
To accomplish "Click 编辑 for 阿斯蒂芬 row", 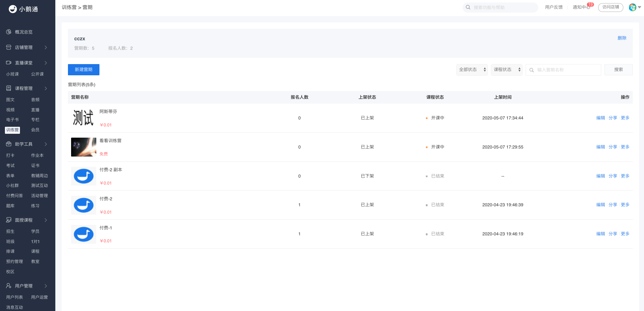I will [601, 118].
